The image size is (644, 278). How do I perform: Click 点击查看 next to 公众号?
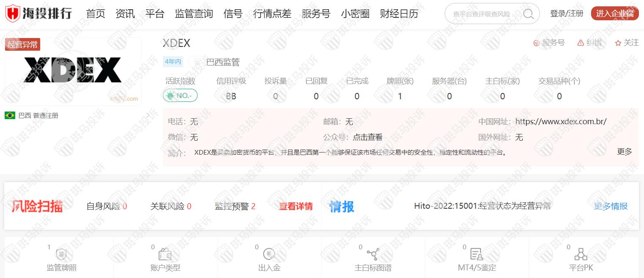pyautogui.click(x=368, y=137)
